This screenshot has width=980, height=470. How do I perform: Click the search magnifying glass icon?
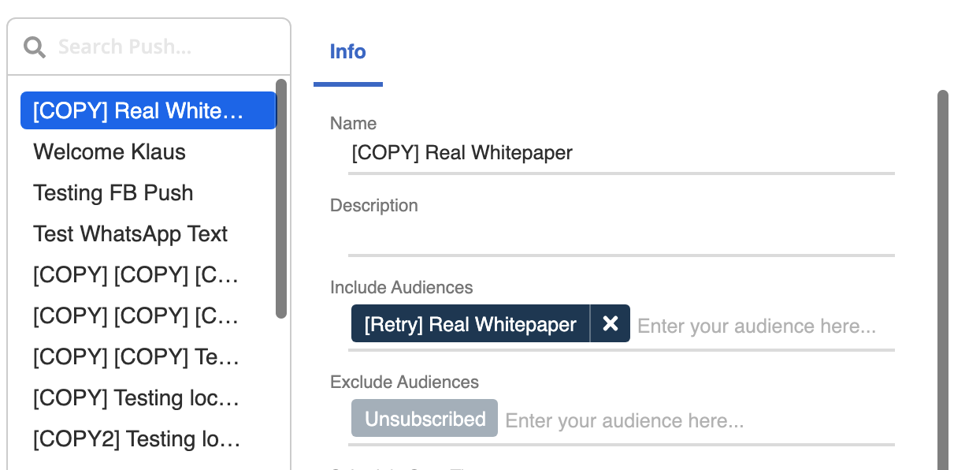(x=35, y=47)
